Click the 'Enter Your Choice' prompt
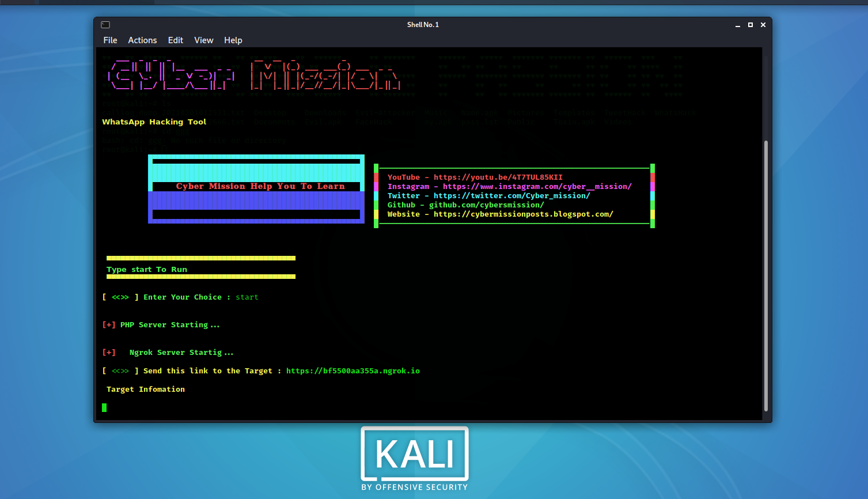Screen dimensions: 868x499 click(x=183, y=297)
